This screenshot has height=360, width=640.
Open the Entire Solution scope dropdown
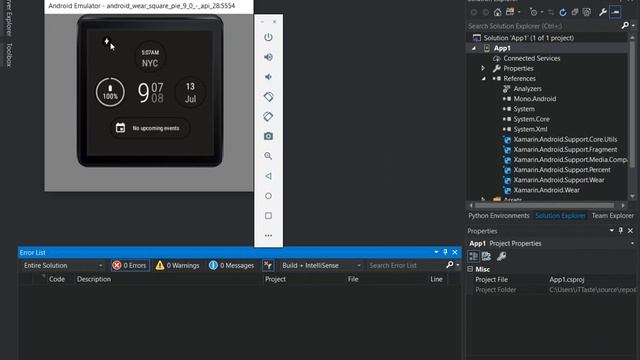63,265
